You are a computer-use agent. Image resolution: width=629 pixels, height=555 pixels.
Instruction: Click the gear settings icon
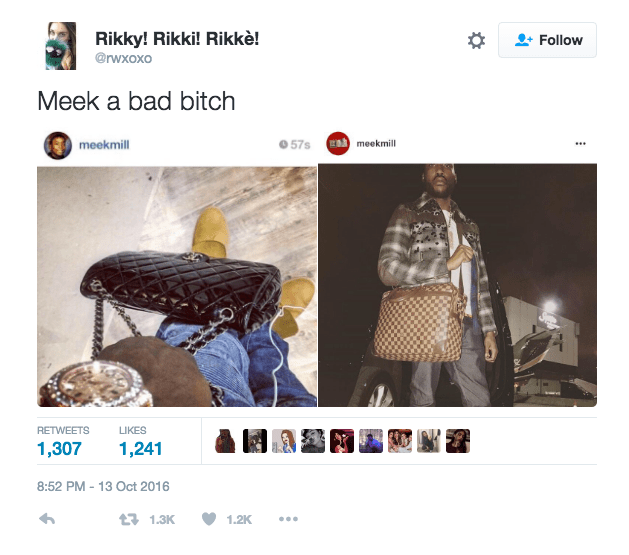click(476, 40)
